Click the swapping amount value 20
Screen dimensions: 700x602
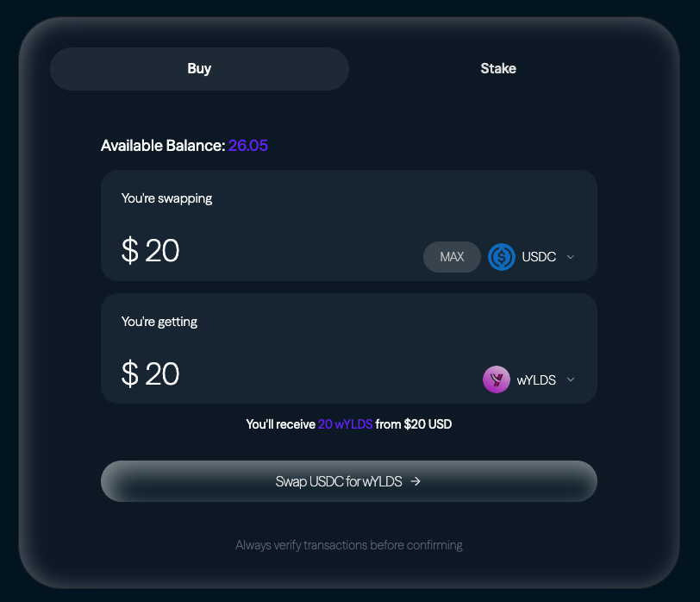pyautogui.click(x=162, y=251)
